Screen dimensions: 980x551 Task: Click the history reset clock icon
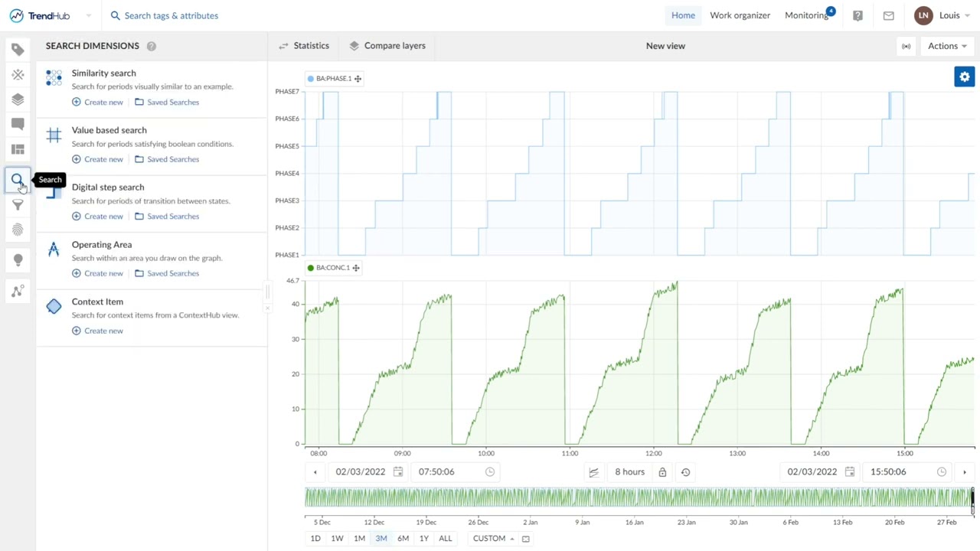pyautogui.click(x=685, y=472)
